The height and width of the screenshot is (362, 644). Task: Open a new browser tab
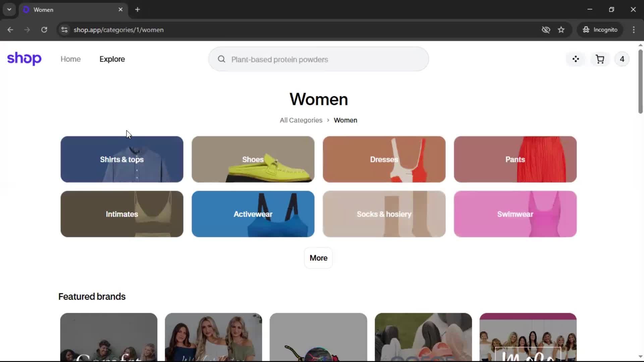(138, 9)
